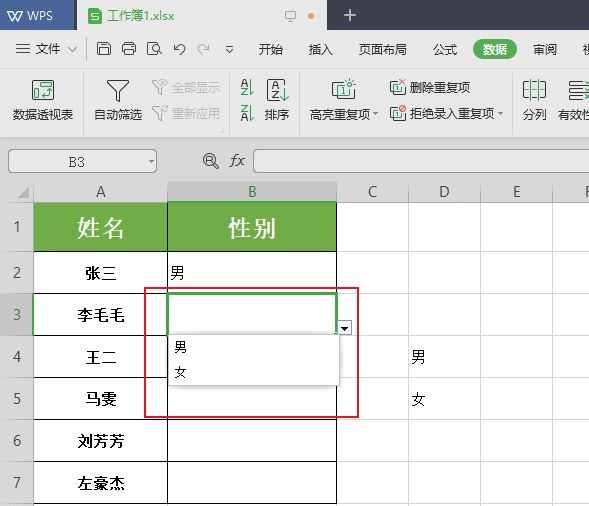Click the 数据透视表 pivot table icon

[x=43, y=90]
